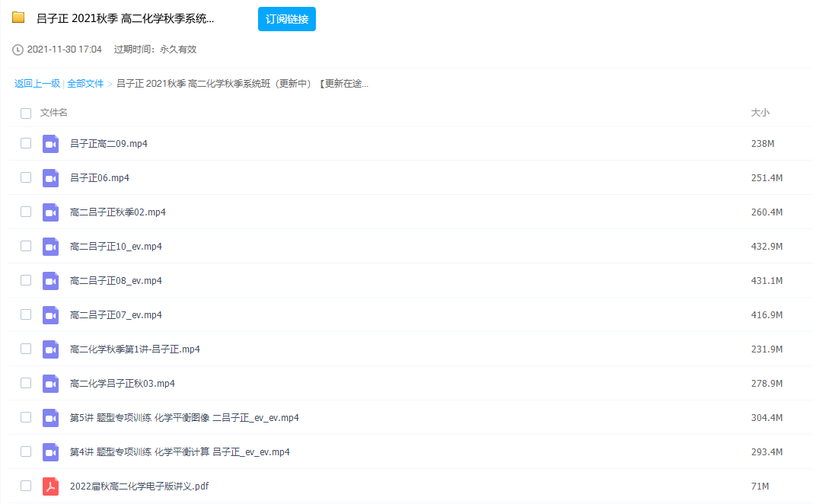This screenshot has width=813, height=504.
Task: Click the clock icon before the date
Action: (17, 49)
